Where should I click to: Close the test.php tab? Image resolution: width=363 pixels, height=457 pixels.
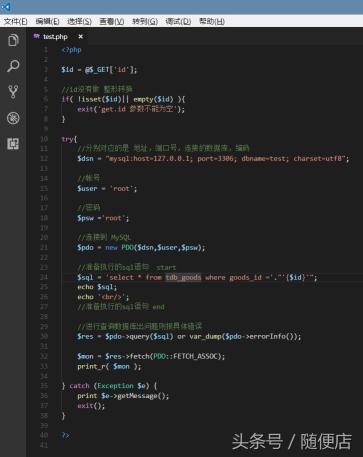pyautogui.click(x=80, y=36)
